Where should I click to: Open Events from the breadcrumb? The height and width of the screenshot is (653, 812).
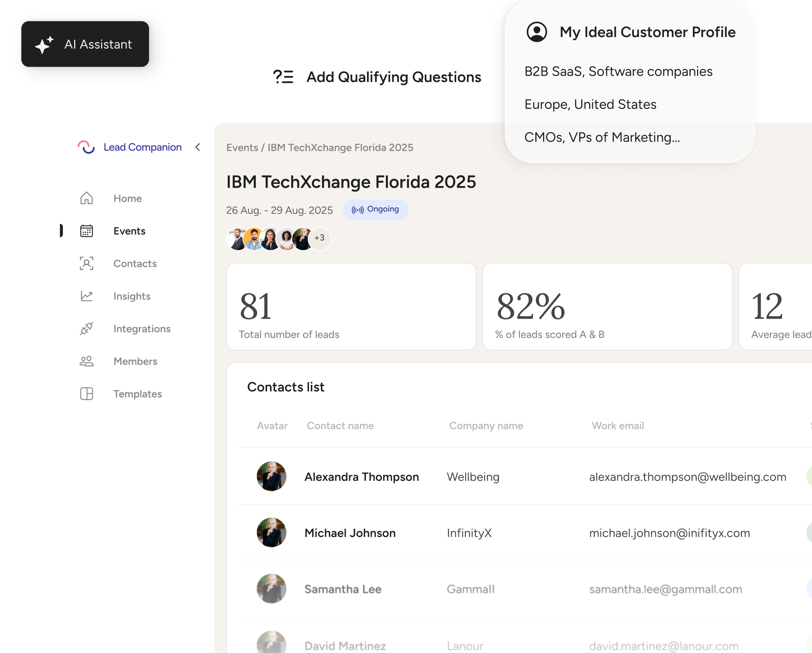point(242,148)
